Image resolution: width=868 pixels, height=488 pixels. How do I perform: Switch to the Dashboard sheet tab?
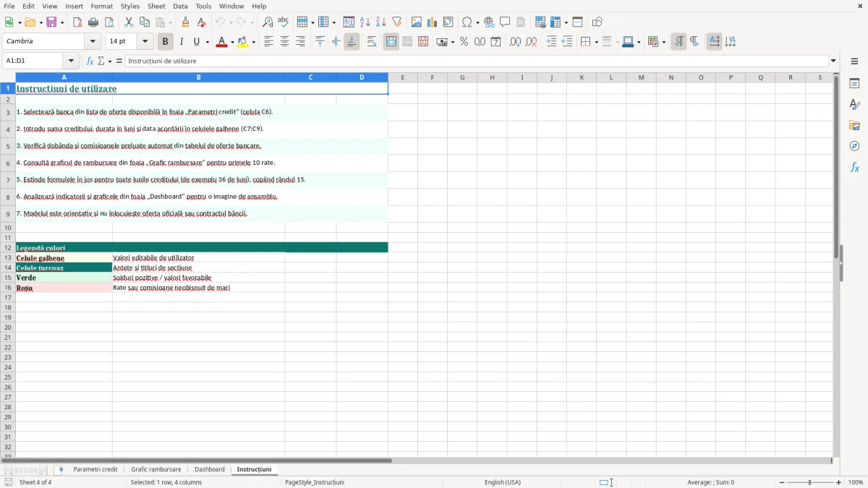click(x=210, y=470)
